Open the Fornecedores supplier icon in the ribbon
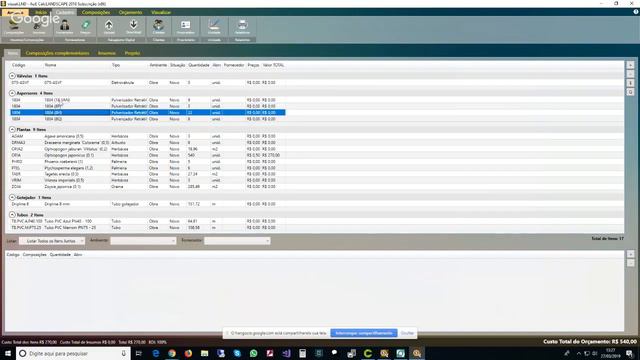 tap(64, 27)
